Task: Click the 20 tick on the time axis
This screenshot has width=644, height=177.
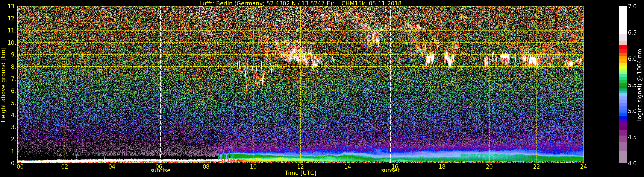Action: point(489,166)
